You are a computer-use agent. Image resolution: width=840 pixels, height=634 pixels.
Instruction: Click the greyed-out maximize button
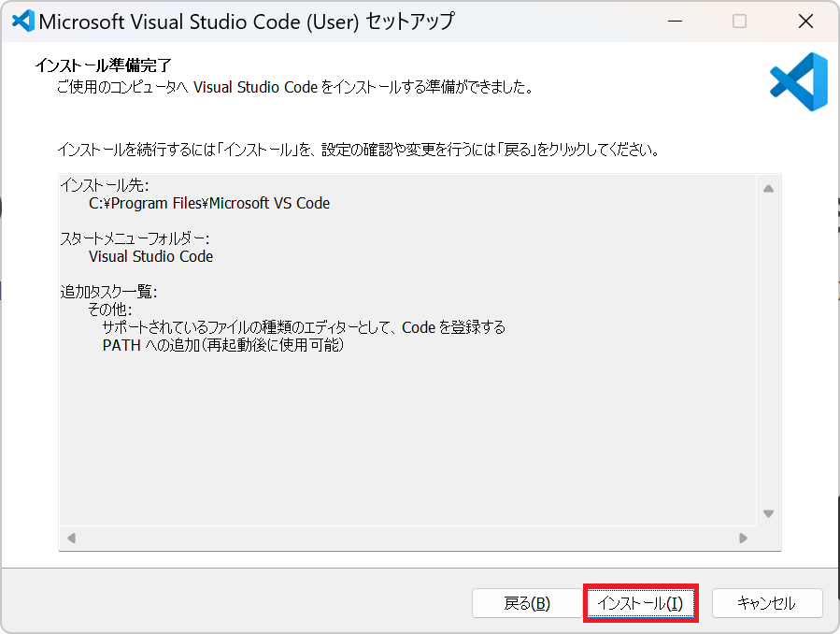[x=739, y=22]
